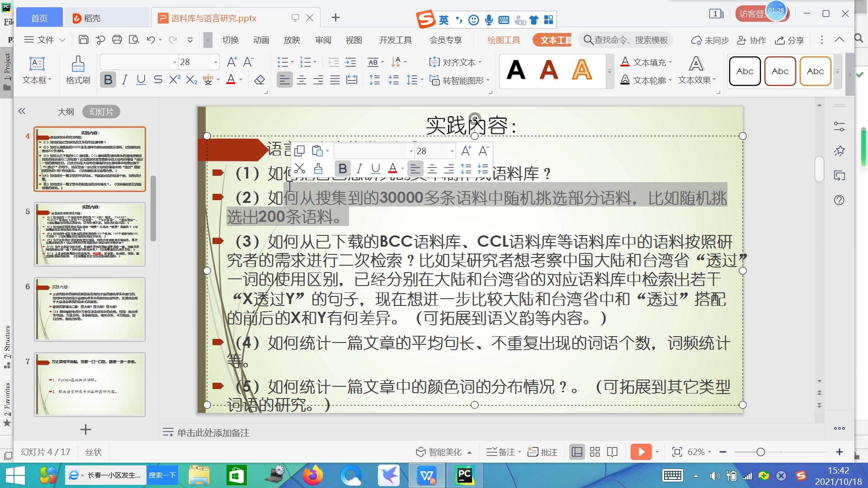Switch to slide sorter view
The height and width of the screenshot is (488, 868).
(595, 452)
